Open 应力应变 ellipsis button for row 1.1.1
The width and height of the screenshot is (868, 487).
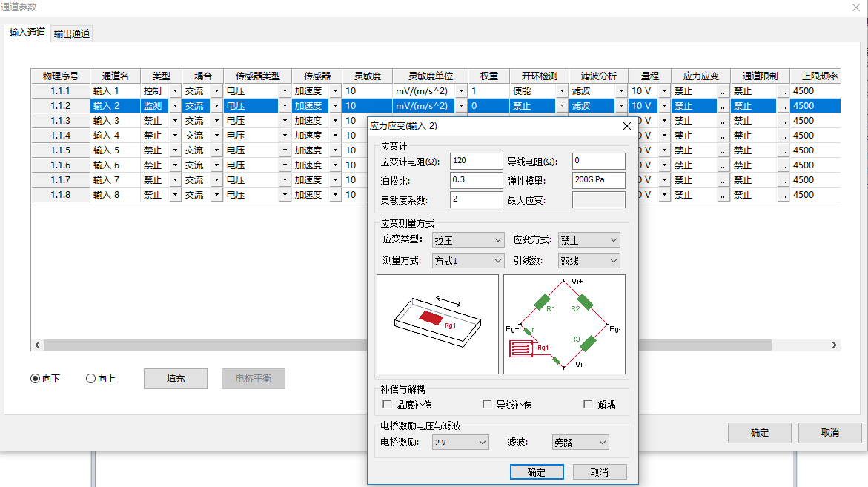723,91
